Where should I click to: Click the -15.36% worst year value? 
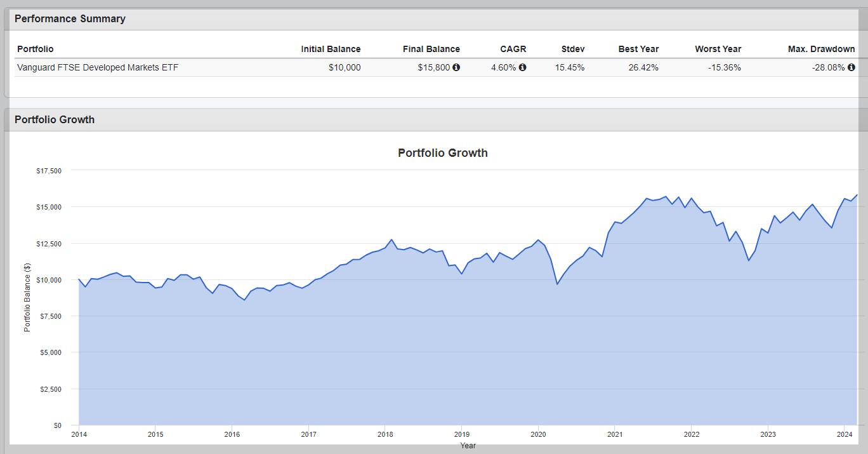(x=724, y=67)
